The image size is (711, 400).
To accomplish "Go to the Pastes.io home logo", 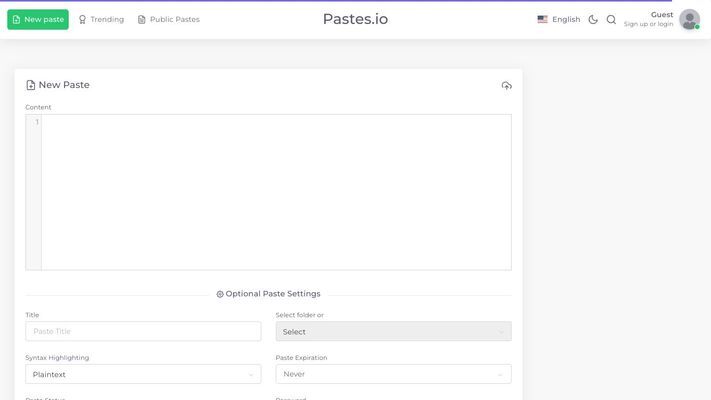I will pyautogui.click(x=355, y=19).
